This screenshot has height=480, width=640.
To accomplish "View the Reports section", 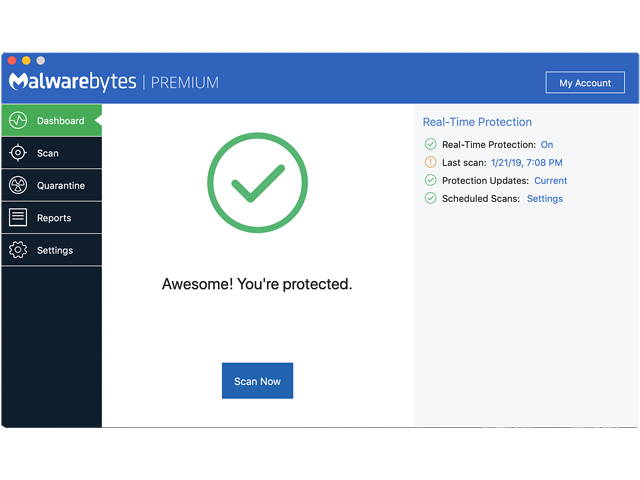I will point(52,218).
